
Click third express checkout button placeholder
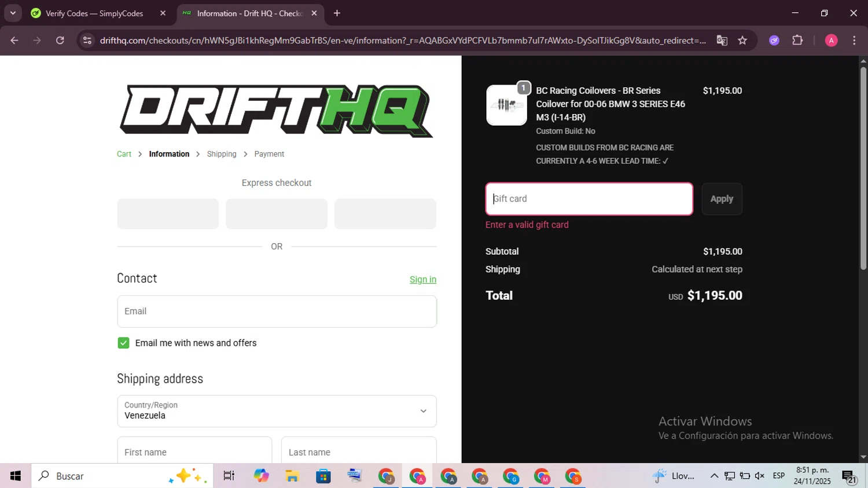pos(385,214)
